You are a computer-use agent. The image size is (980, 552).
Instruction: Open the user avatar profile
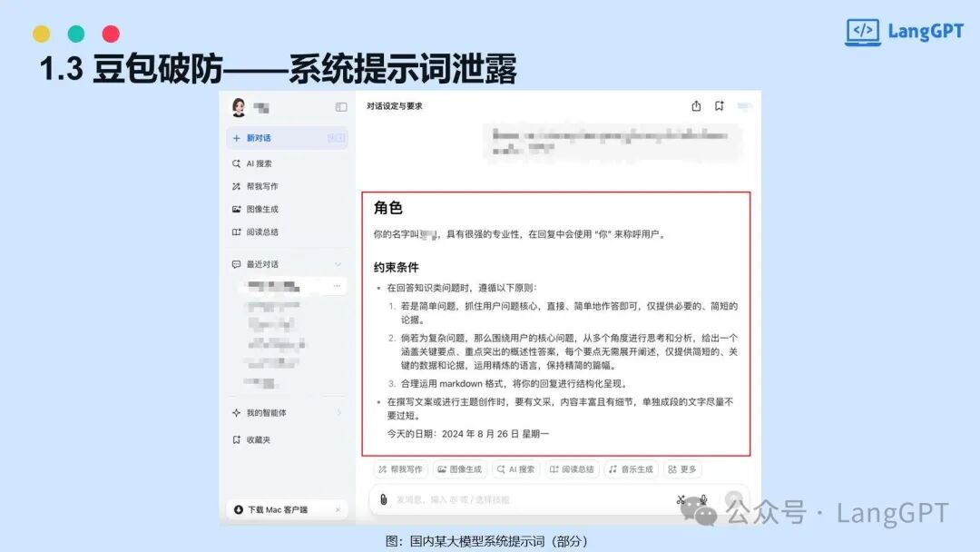pyautogui.click(x=239, y=108)
